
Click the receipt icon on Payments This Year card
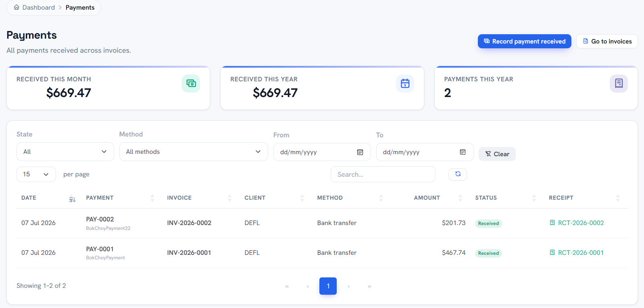(x=619, y=83)
